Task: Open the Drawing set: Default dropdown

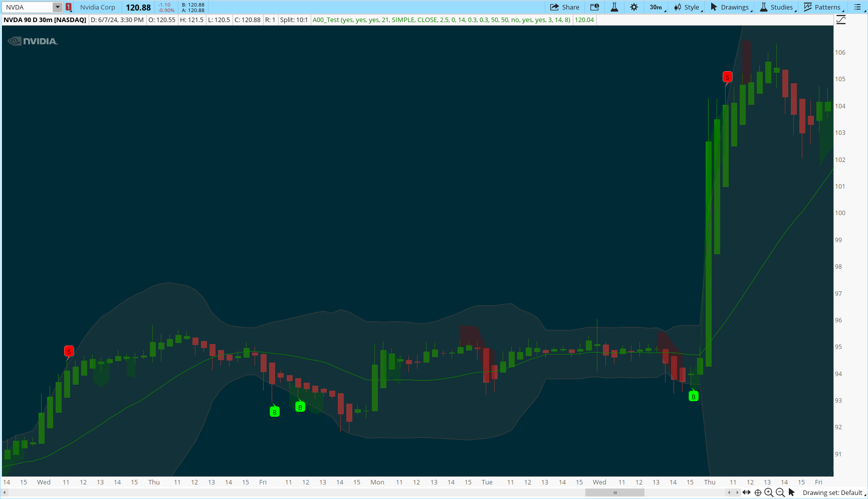Action: pos(834,492)
